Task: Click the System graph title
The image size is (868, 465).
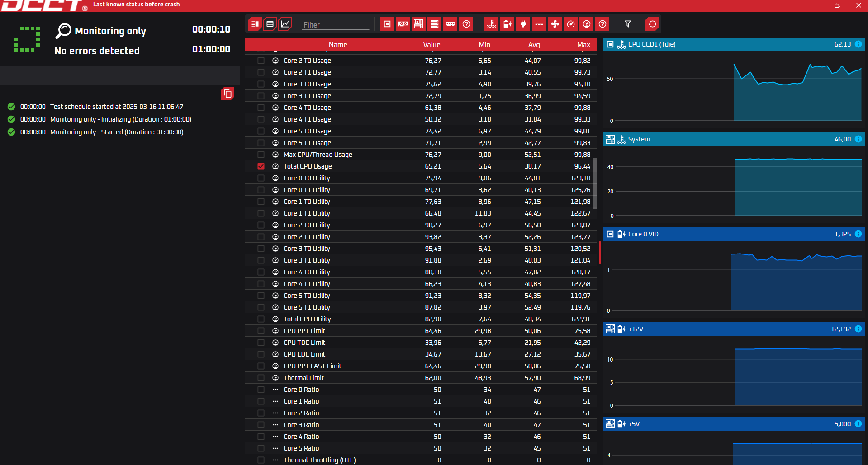Action: point(639,139)
